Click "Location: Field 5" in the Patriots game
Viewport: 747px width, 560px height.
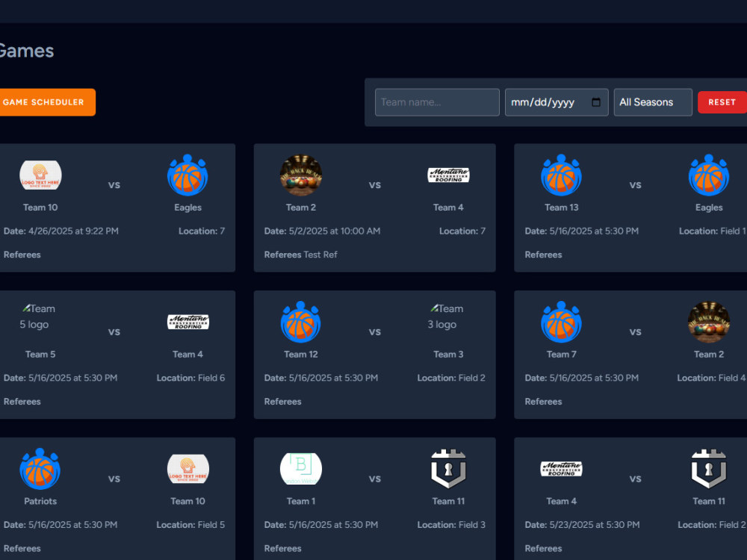coord(190,525)
